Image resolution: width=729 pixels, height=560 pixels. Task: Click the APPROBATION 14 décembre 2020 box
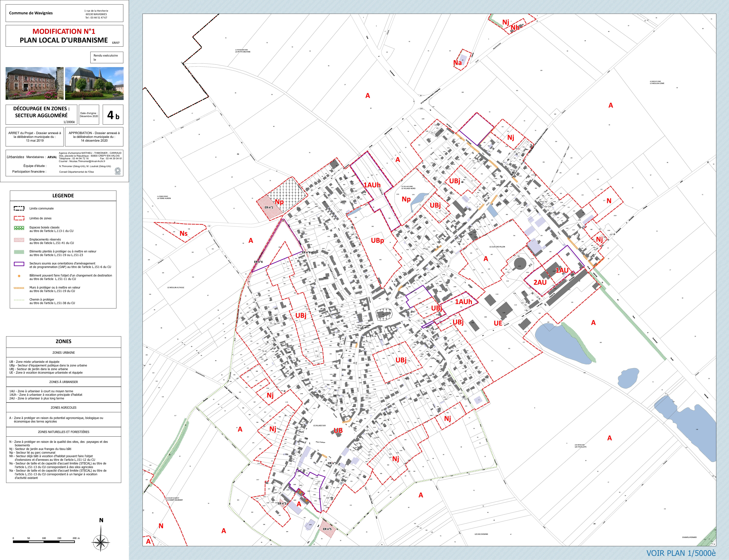click(x=94, y=137)
